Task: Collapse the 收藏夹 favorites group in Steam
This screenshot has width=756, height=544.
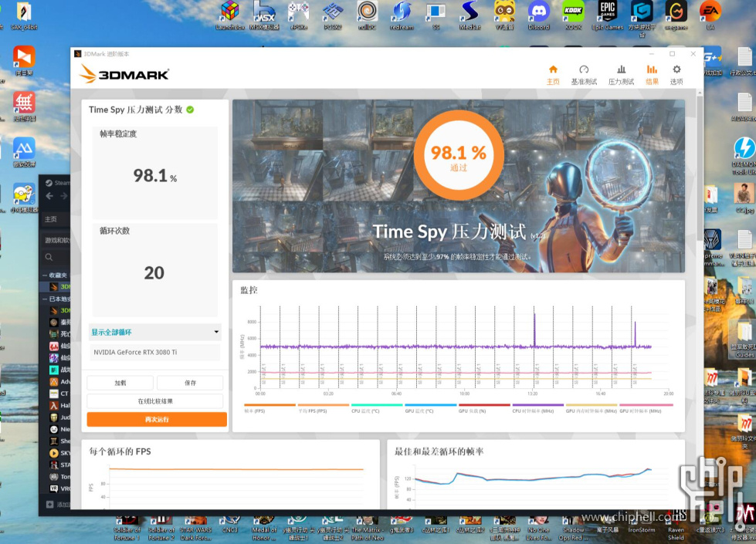Action: [45, 275]
